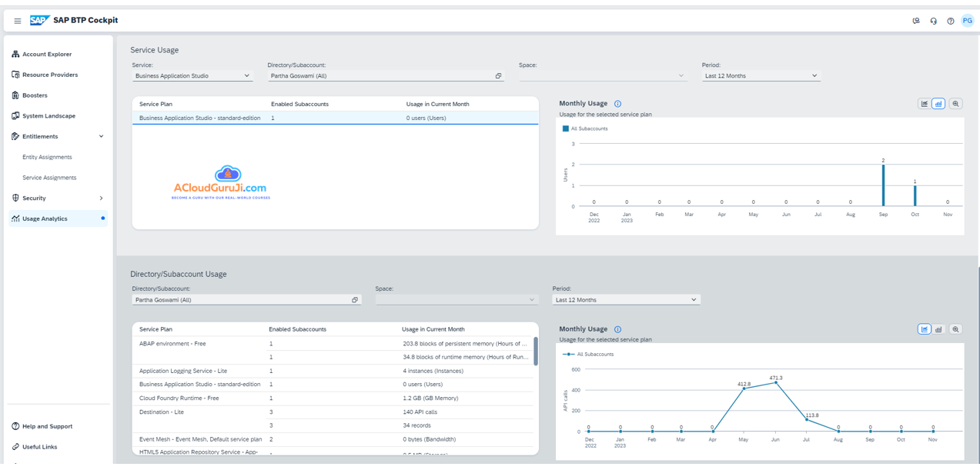980x470 pixels.
Task: Switch Service Usage chart to line view
Action: [x=924, y=104]
